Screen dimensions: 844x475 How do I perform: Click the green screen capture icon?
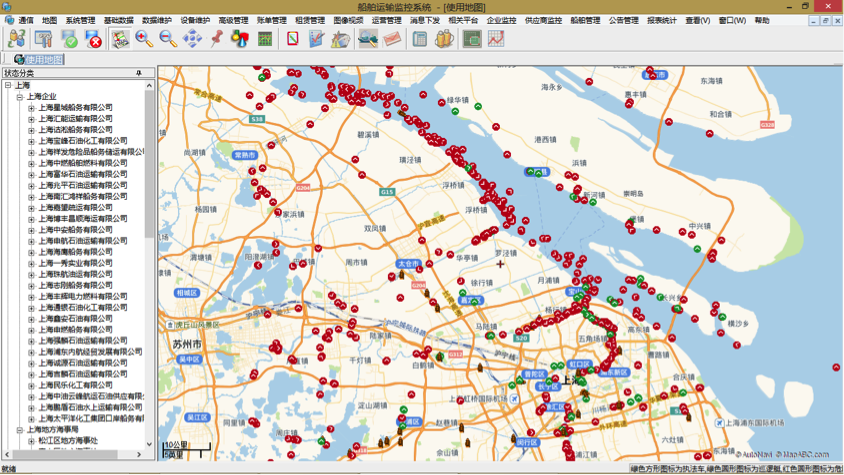click(472, 39)
